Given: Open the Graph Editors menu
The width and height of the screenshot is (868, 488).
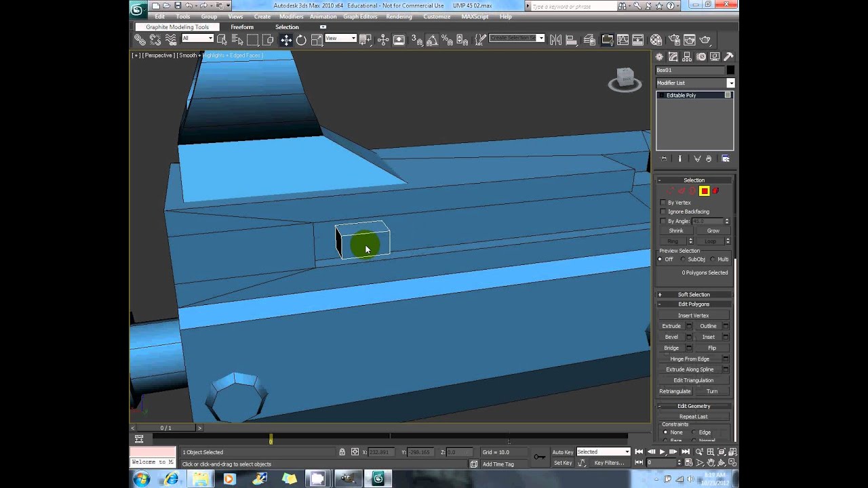Looking at the screenshot, I should pos(361,17).
